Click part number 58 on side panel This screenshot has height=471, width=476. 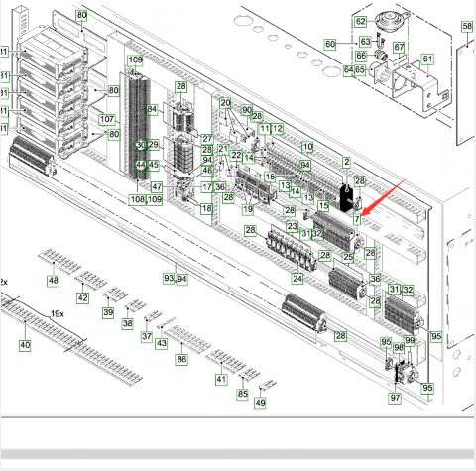[467, 27]
